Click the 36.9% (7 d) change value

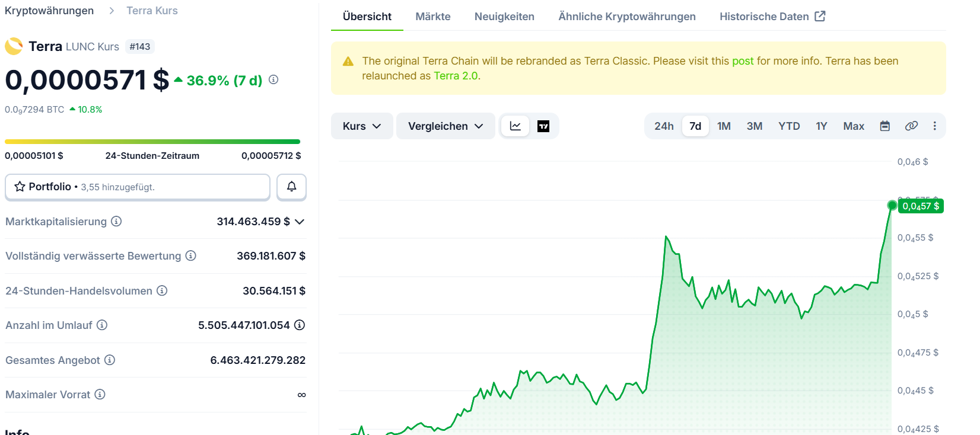pos(224,81)
